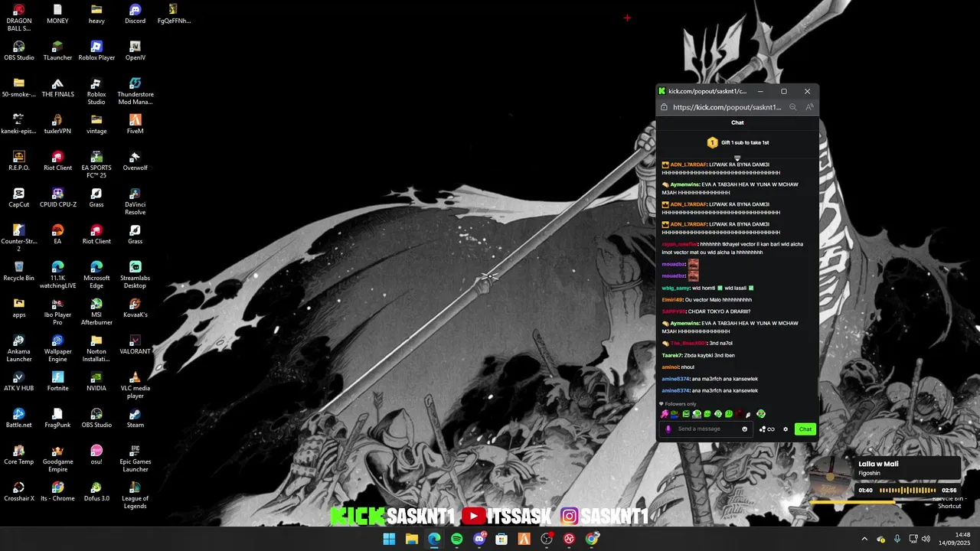The image size is (980, 551).
Task: Click the read aloud icon in the address bar
Action: pyautogui.click(x=809, y=108)
